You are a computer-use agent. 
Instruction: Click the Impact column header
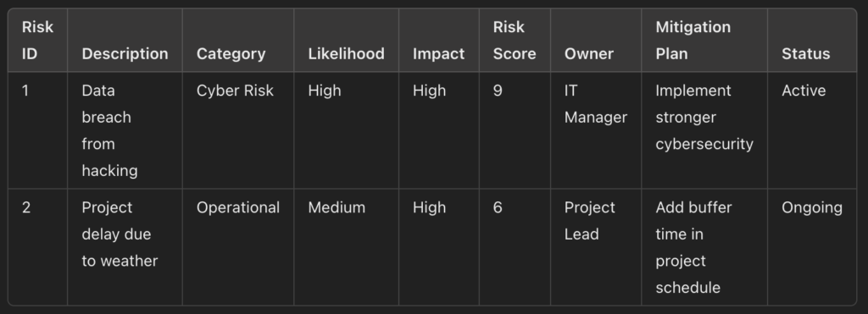(439, 41)
